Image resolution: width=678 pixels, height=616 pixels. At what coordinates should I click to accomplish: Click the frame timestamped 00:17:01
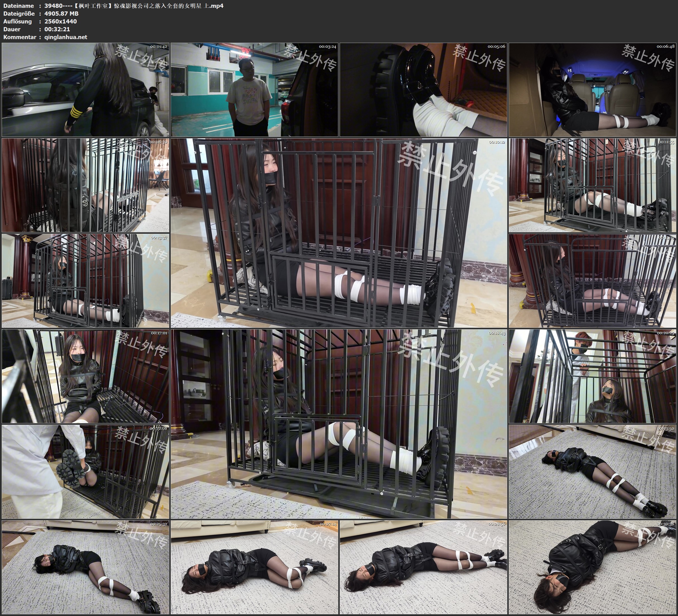click(85, 376)
